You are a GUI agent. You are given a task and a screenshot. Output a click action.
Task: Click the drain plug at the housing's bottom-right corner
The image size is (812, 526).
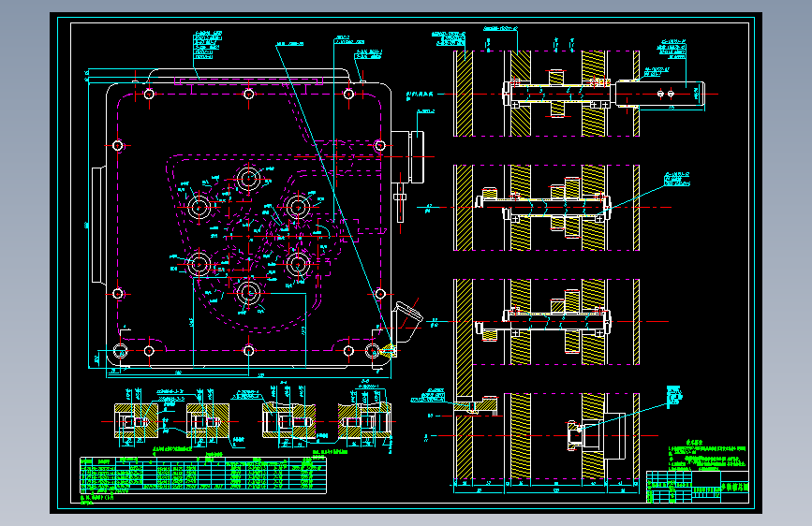pyautogui.click(x=388, y=352)
